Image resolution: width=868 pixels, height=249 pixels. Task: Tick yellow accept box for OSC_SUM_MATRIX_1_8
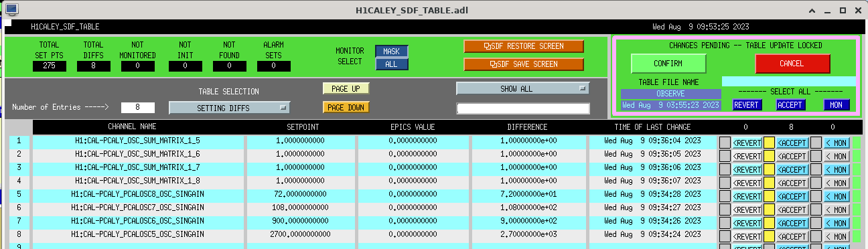[x=769, y=182]
